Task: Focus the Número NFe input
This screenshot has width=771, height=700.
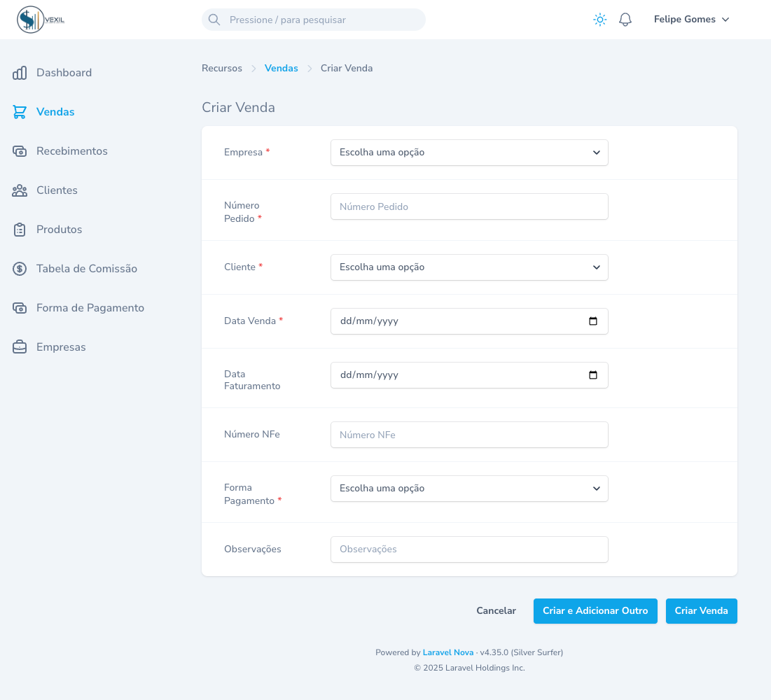Action: click(469, 435)
